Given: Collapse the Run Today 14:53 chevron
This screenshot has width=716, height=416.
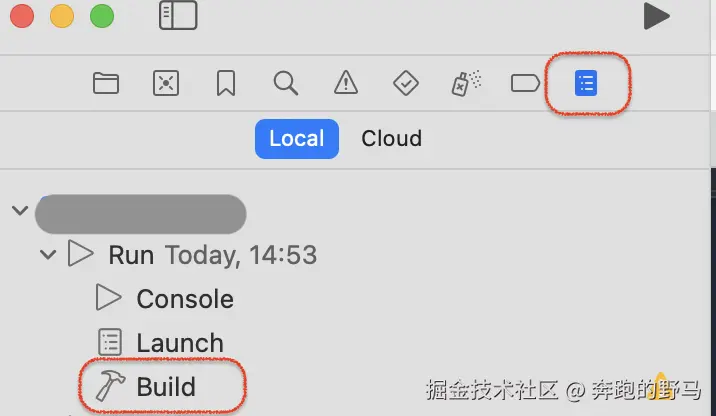Looking at the screenshot, I should [48, 254].
